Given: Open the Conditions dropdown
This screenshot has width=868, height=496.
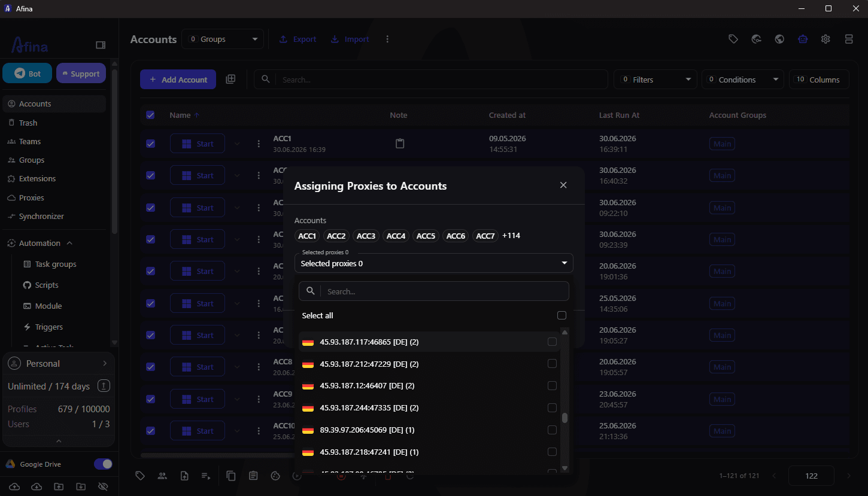Looking at the screenshot, I should (742, 79).
